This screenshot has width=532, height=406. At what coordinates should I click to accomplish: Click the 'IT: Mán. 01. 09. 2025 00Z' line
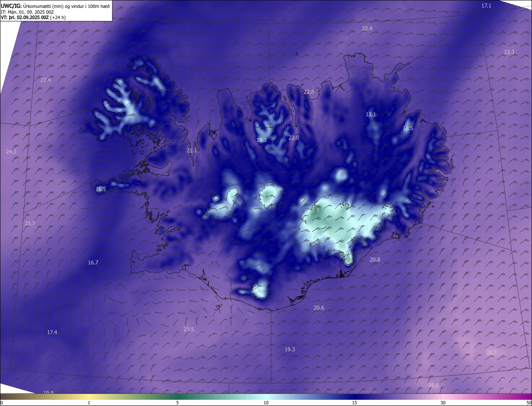point(27,12)
